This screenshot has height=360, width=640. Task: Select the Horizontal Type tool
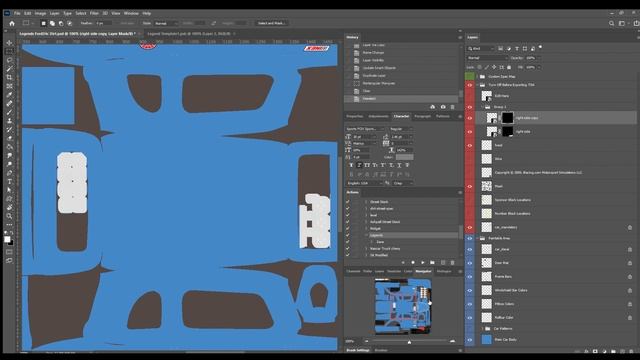tap(9, 182)
